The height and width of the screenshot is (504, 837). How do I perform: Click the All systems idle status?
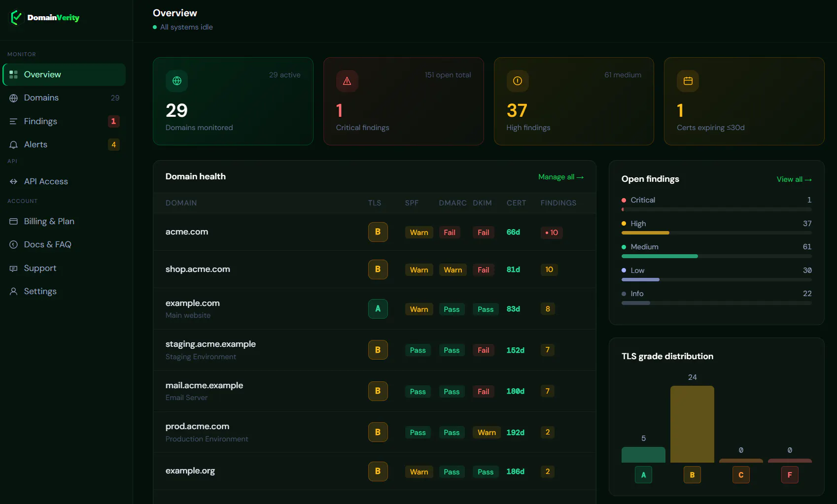point(183,27)
